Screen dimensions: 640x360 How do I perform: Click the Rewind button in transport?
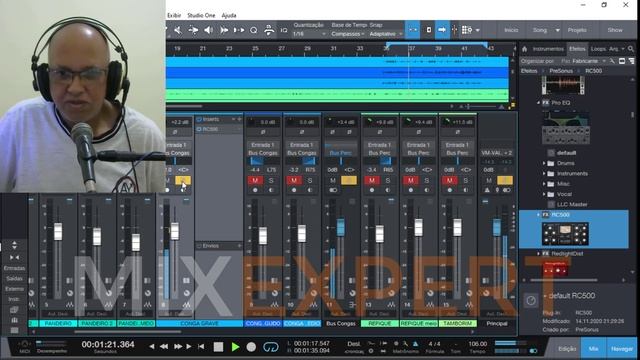point(164,347)
